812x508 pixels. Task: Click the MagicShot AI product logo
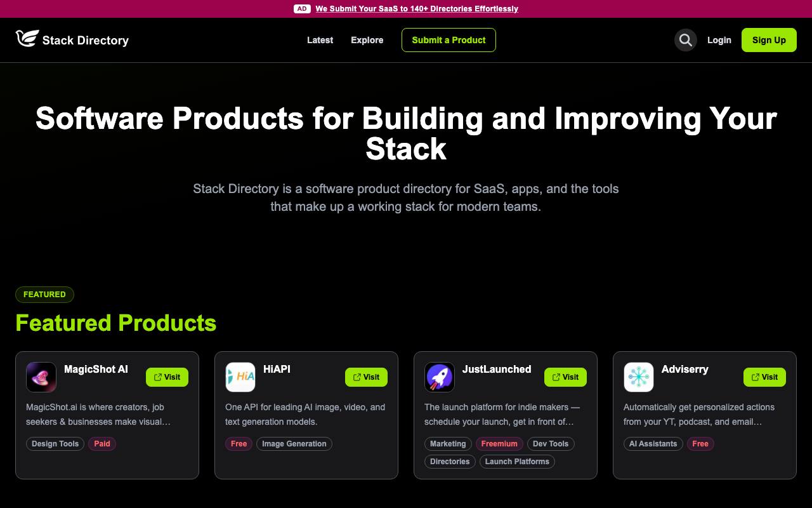[x=41, y=377]
